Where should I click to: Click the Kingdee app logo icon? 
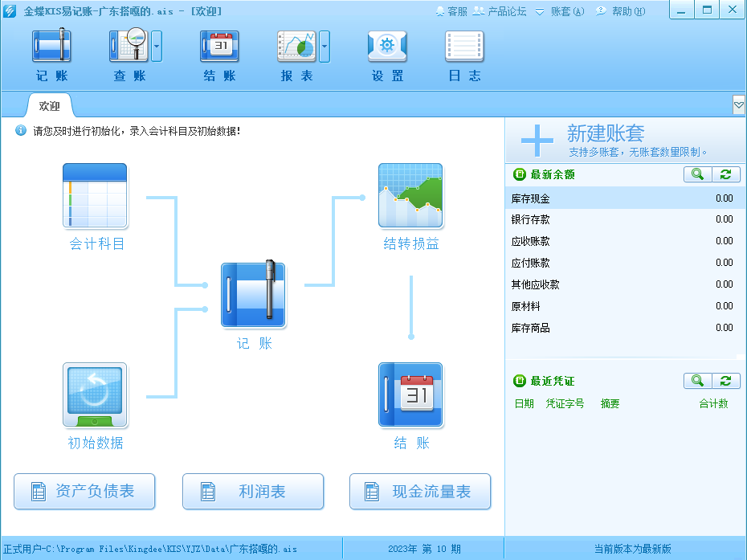tap(10, 11)
